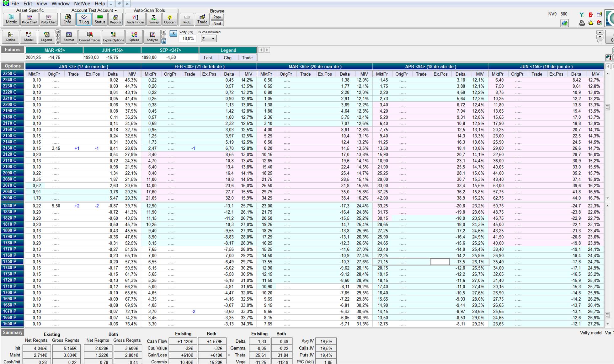Click the yellow alert bell icon
Screen dimensions: 614x364
(x=591, y=23)
